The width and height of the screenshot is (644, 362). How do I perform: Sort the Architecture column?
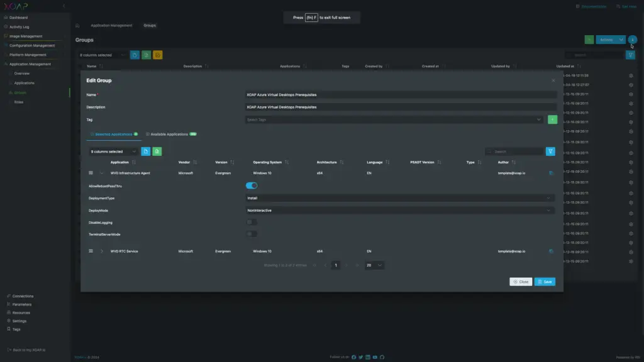[x=341, y=162]
